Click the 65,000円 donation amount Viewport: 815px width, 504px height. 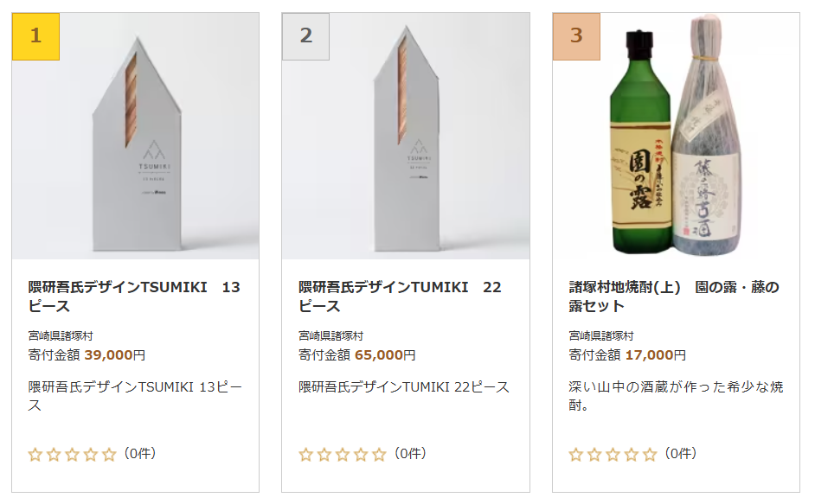(x=385, y=355)
